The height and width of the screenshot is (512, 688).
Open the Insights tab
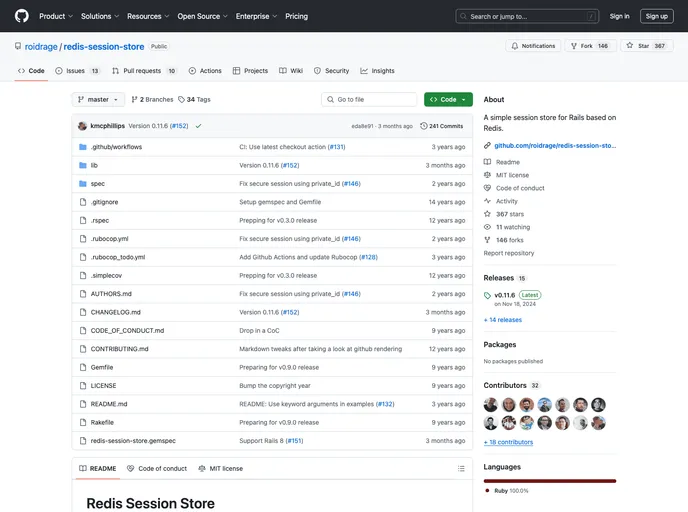click(377, 71)
